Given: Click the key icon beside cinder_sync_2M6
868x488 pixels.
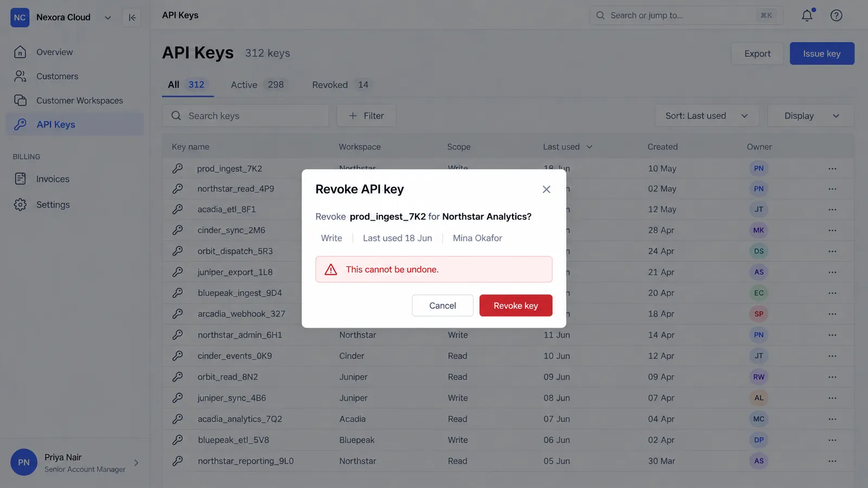Looking at the screenshot, I should pyautogui.click(x=177, y=230).
